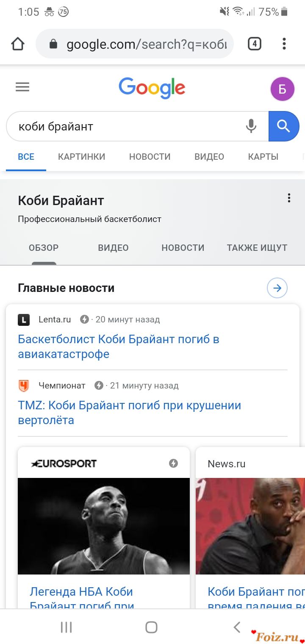Open Chrome's three-dot menu

click(x=284, y=44)
